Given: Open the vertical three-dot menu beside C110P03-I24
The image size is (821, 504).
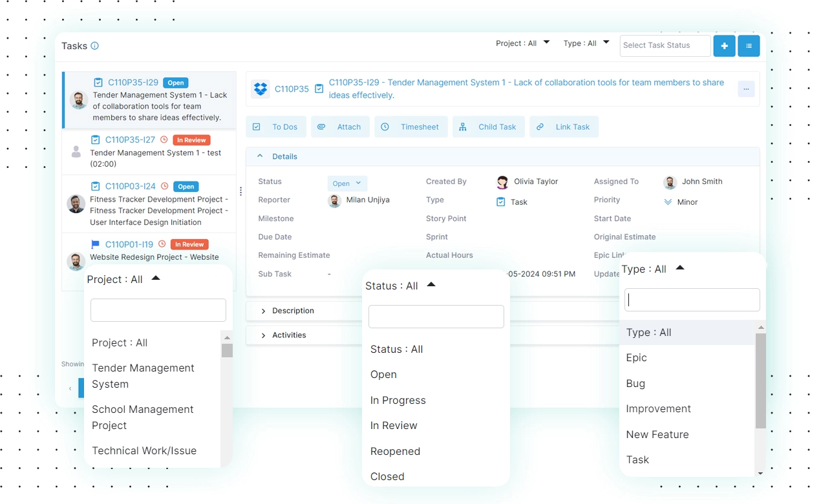Looking at the screenshot, I should click(240, 192).
